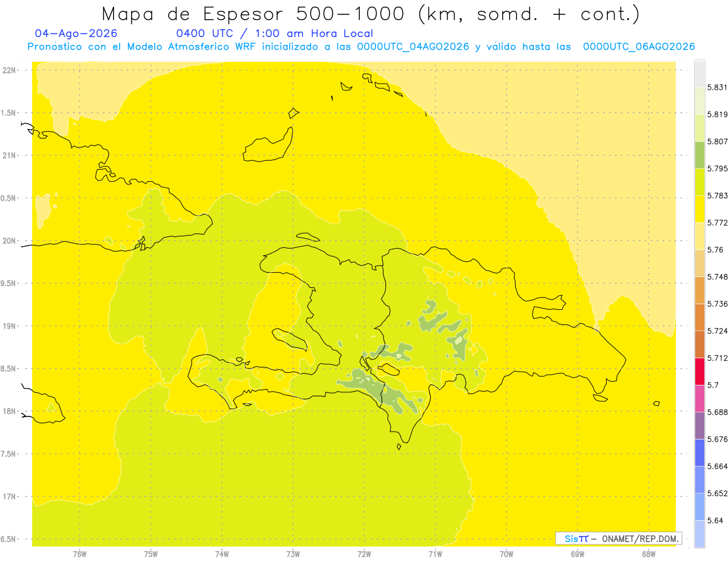Click the legend value 5.807
This screenshot has width=728, height=562.
click(x=718, y=141)
